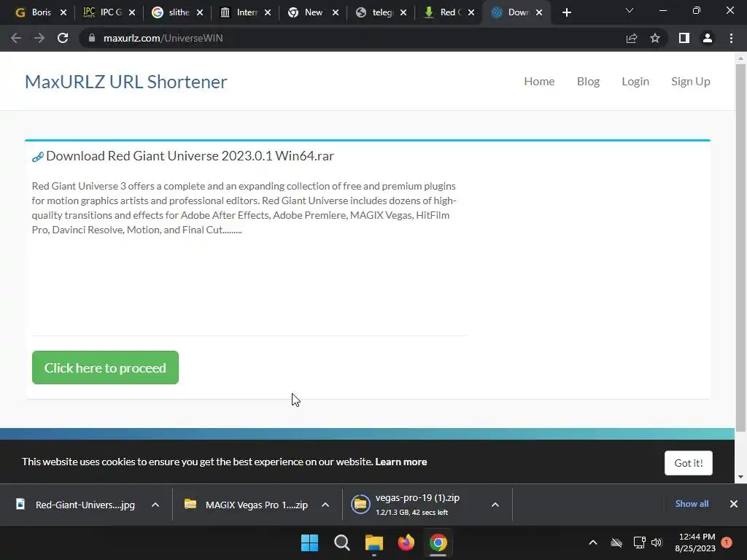Click the OneDrive cloud tray icon
The height and width of the screenshot is (560, 747).
coord(616,542)
